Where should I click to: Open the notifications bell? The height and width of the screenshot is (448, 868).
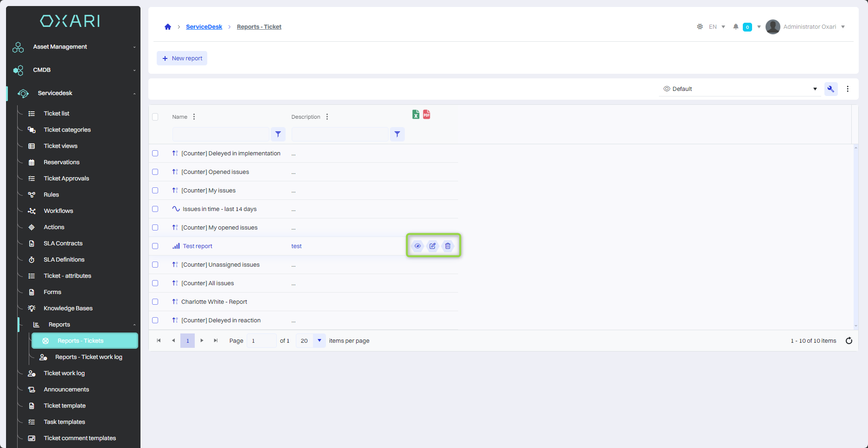735,27
